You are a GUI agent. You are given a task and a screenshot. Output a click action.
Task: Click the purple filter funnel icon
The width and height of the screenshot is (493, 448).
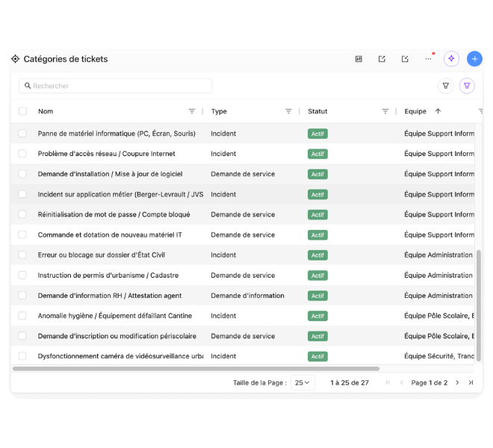tap(467, 86)
